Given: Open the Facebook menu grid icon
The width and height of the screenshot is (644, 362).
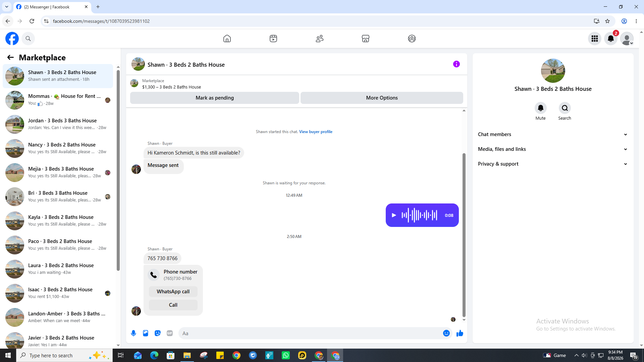Looking at the screenshot, I should pos(595,39).
